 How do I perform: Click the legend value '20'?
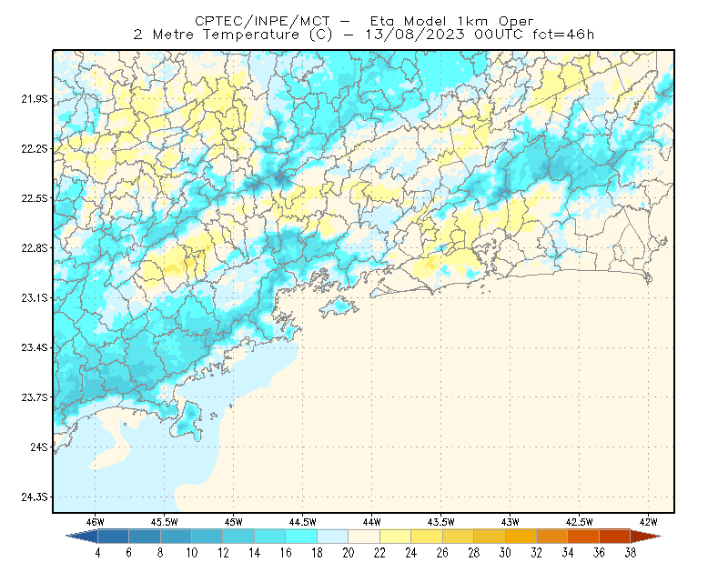pos(349,553)
